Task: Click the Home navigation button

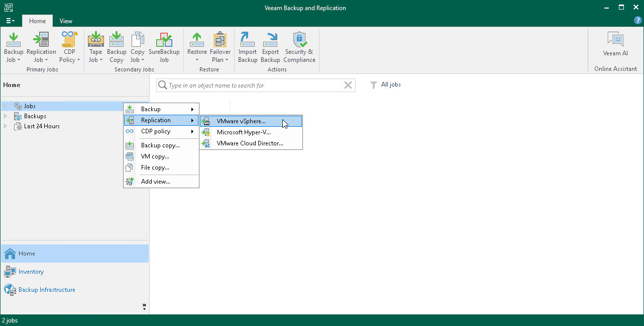Action: pos(74,254)
